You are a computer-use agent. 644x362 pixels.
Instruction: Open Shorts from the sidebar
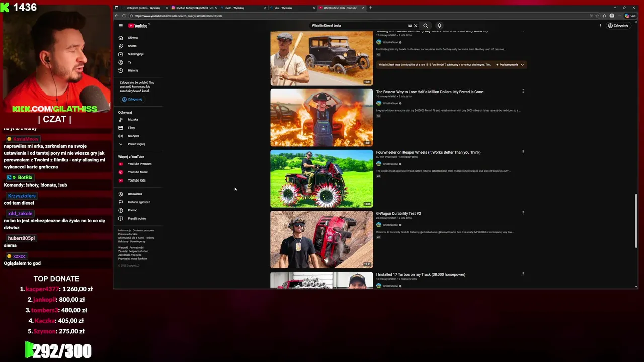tap(132, 46)
